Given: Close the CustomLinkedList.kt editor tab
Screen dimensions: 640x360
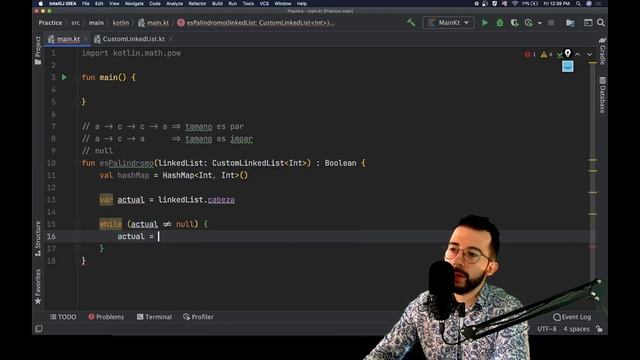Looking at the screenshot, I should [x=171, y=39].
